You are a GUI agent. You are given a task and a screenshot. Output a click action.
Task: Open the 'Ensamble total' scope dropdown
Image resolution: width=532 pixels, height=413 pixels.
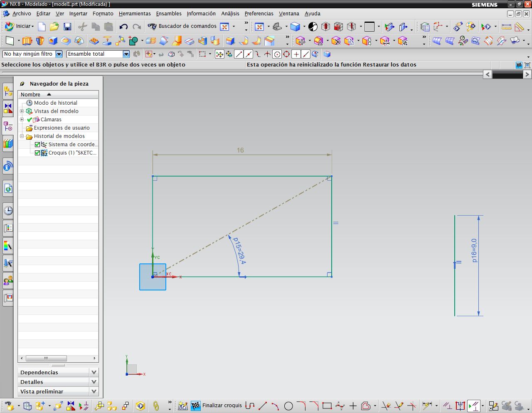126,54
